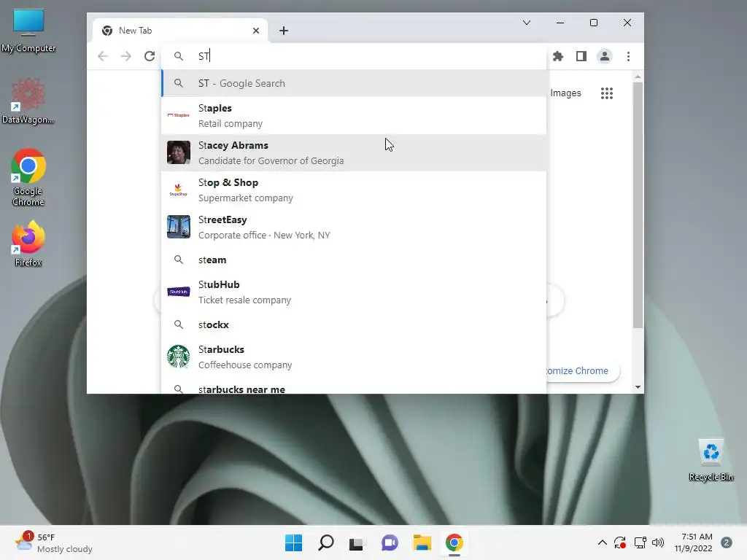Viewport: 747px width, 560px height.
Task: Toggle the Chrome side panel icon
Action: (581, 56)
